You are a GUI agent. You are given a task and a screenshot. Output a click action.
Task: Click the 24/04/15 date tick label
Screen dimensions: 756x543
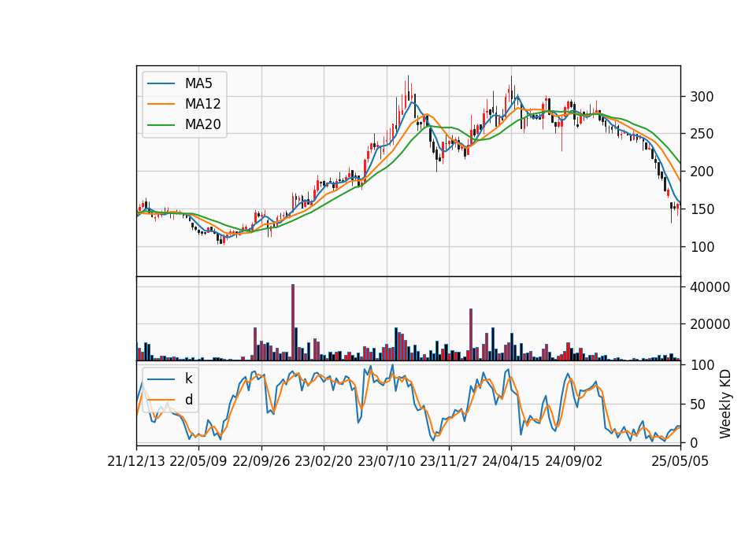click(511, 461)
